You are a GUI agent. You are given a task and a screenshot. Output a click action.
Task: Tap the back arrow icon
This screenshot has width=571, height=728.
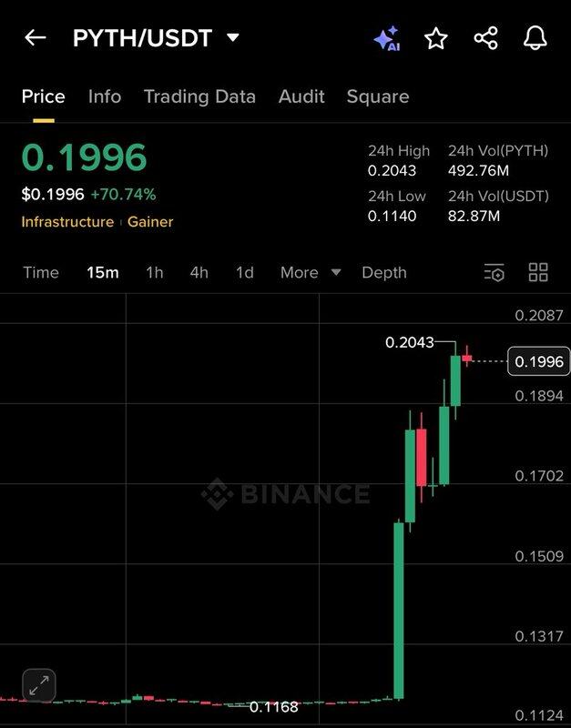click(36, 37)
